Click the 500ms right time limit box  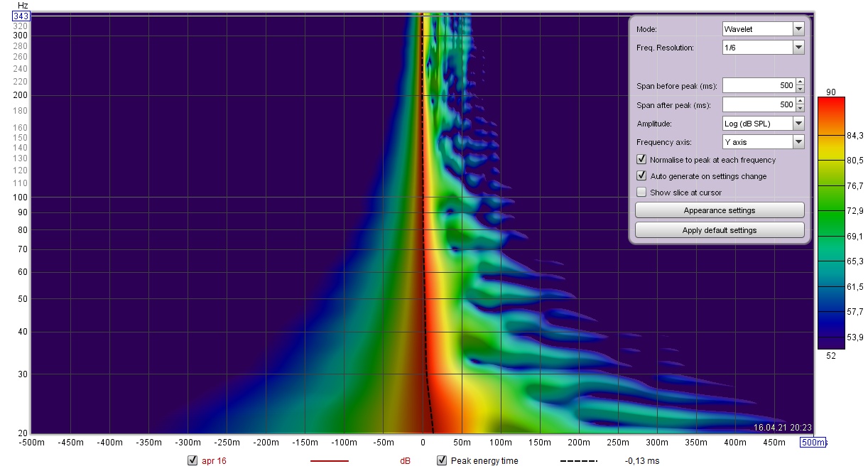click(814, 443)
